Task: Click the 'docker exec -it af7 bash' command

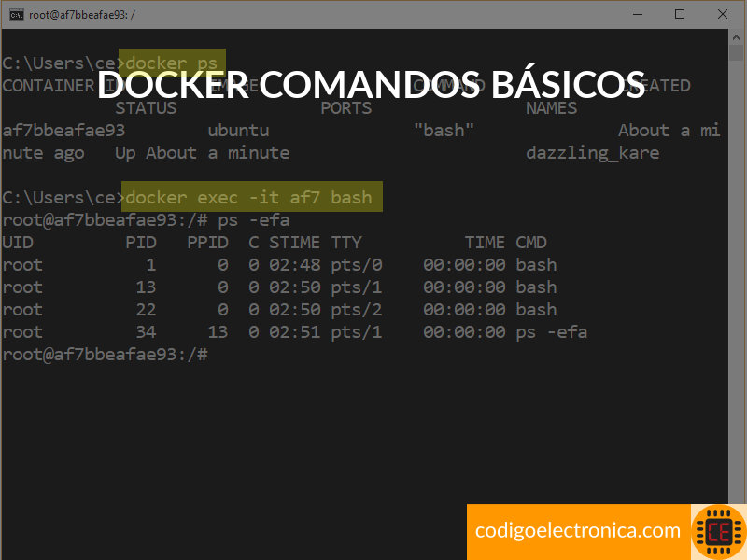Action: coord(248,197)
